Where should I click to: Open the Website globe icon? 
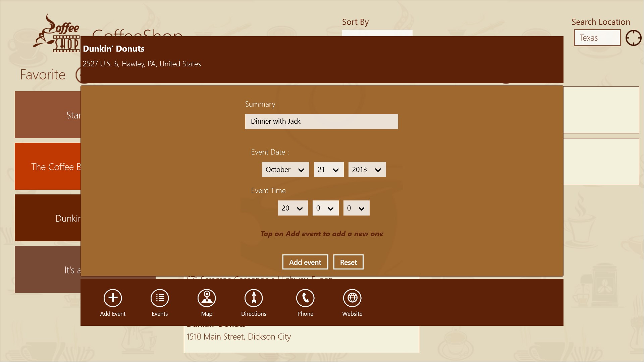click(352, 298)
